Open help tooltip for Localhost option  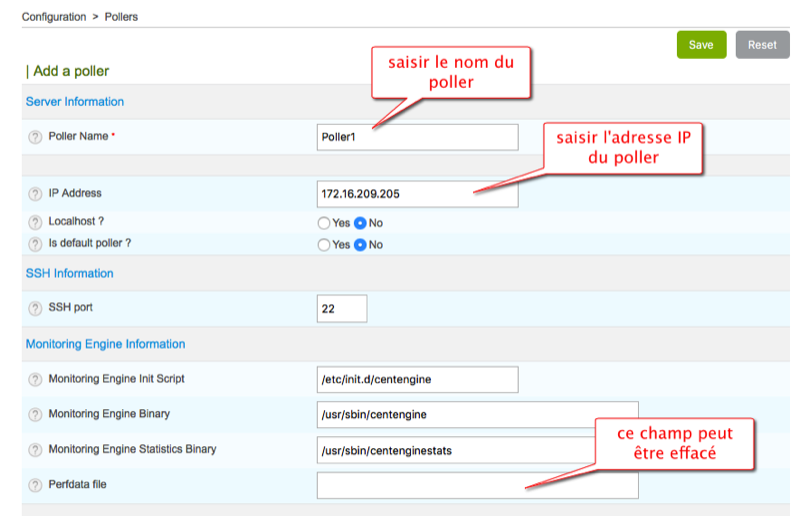point(35,222)
